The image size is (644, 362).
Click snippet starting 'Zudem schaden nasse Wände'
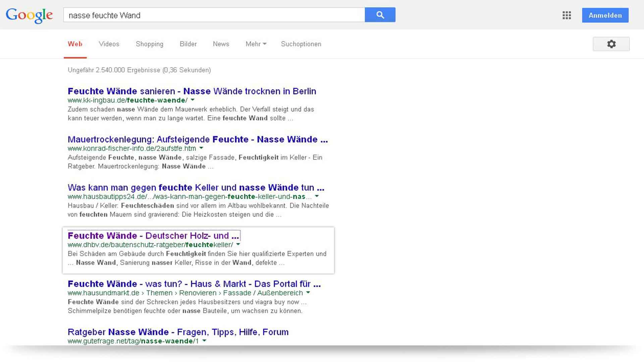click(191, 114)
